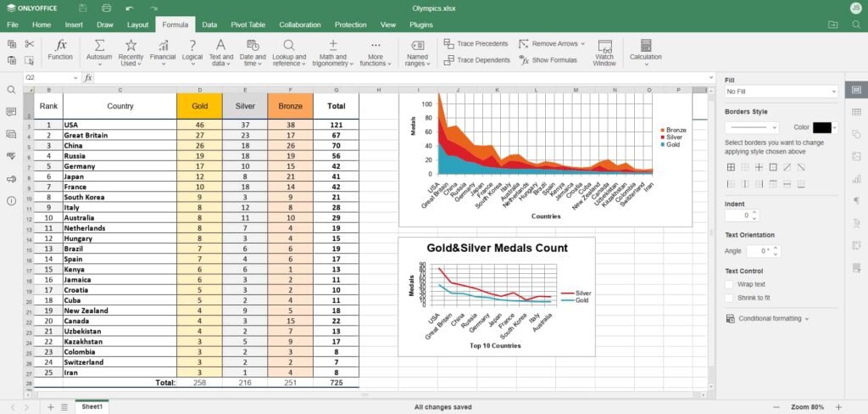Open chart settings in right sidebar

coord(856,178)
